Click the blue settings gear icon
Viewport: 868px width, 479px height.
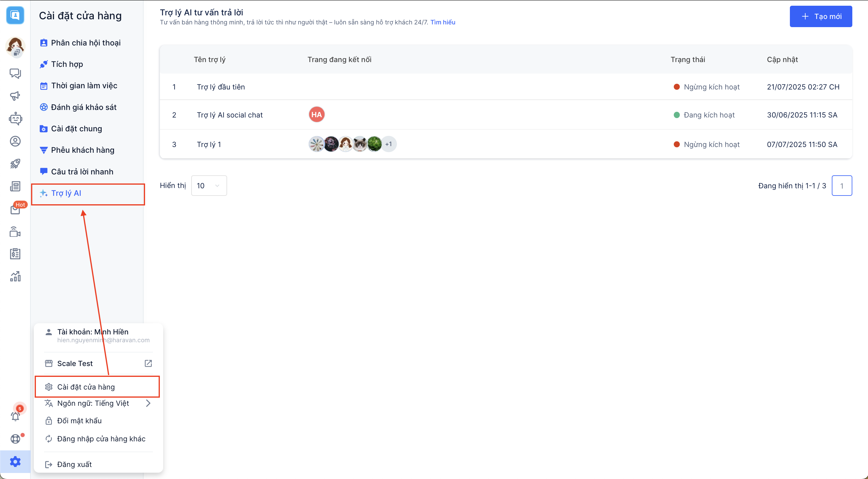click(15, 461)
